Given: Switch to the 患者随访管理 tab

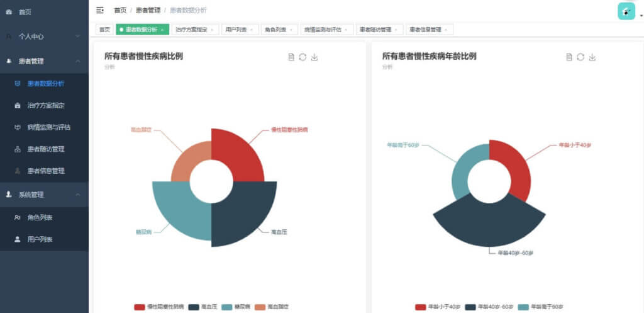Looking at the screenshot, I should pyautogui.click(x=379, y=30).
